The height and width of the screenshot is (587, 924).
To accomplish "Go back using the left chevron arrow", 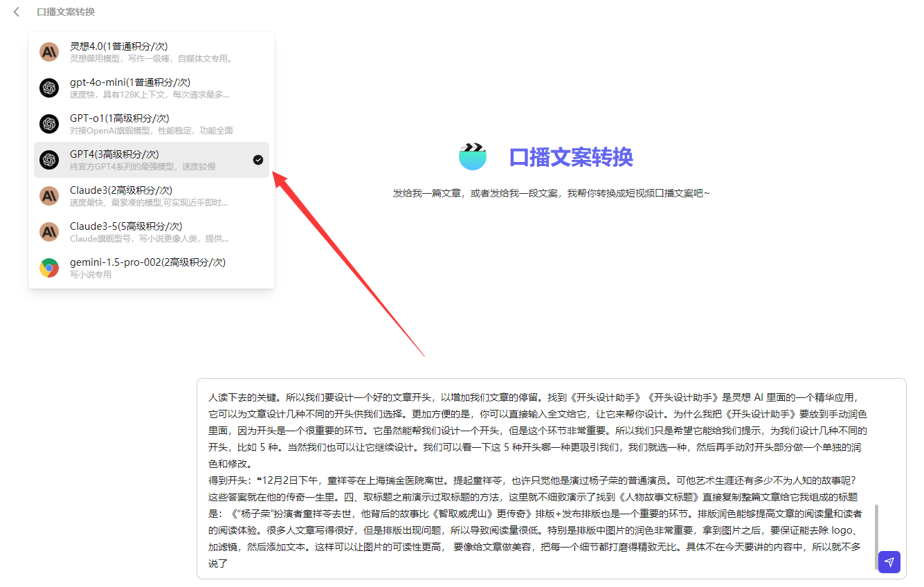I will pos(17,12).
